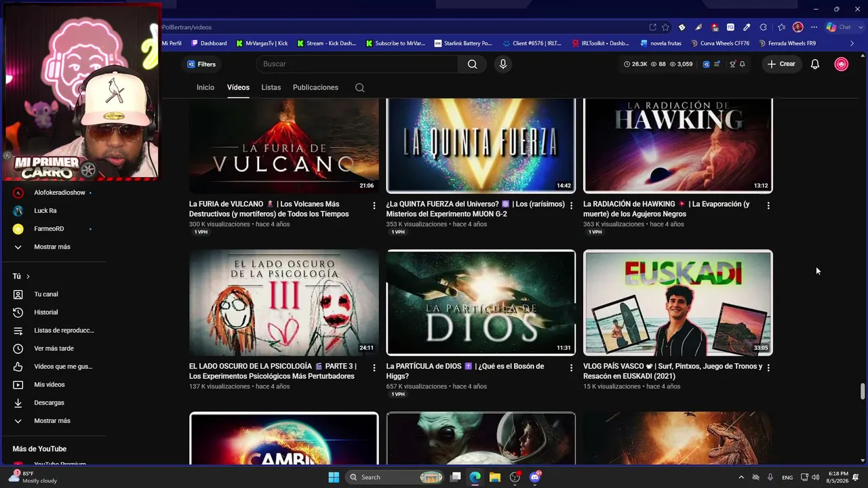Open the MrVargasTv Kick bookmark
Screen dimensions: 868x488
click(x=262, y=43)
